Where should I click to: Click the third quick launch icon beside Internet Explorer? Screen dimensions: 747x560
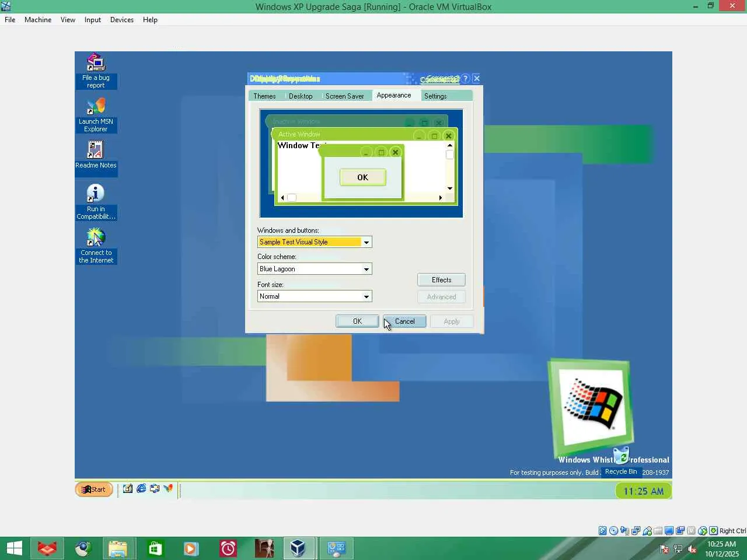[155, 489]
